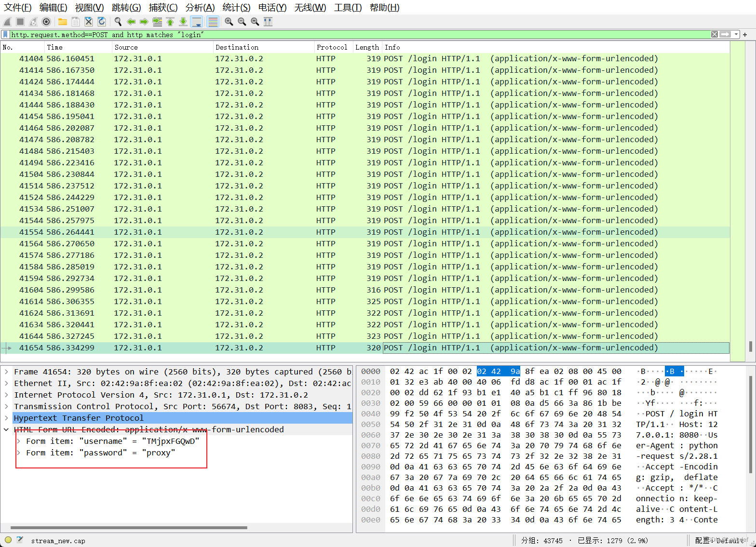Go back to previous packet arrow

(x=131, y=22)
